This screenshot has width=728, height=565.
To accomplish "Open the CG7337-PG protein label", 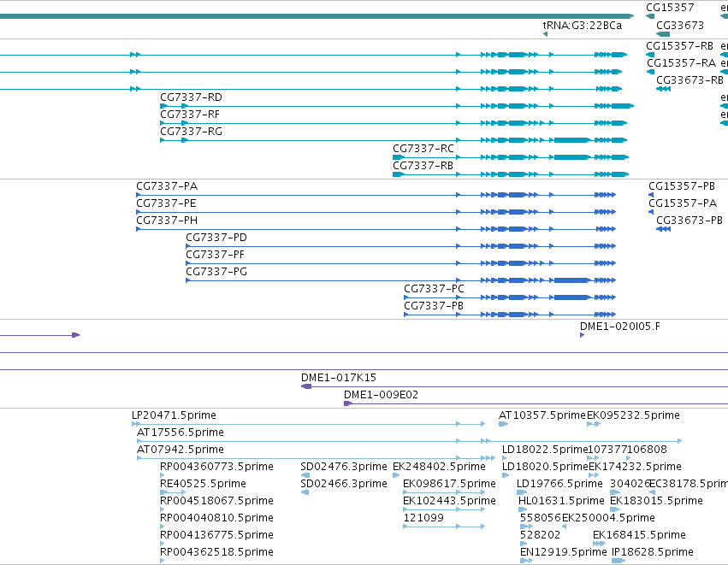I will [x=216, y=273].
